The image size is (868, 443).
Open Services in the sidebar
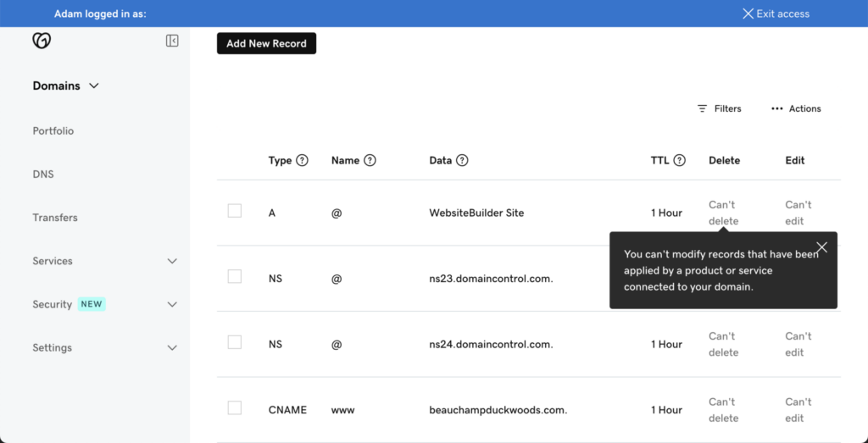pos(53,261)
